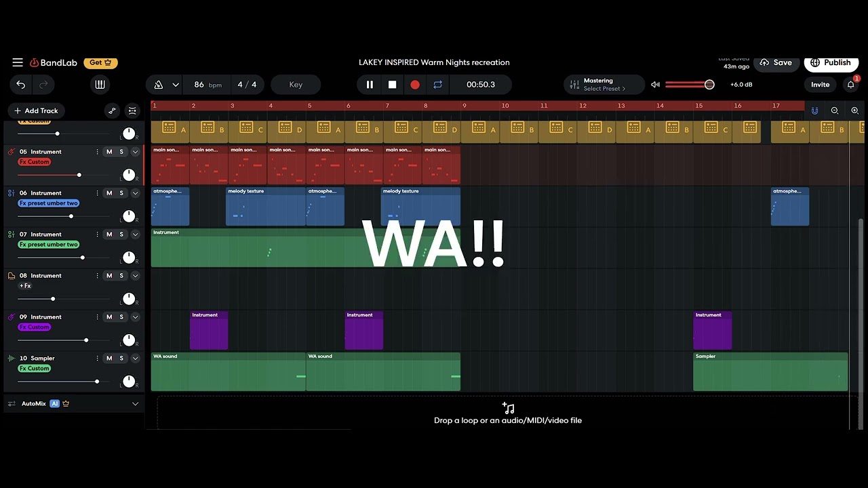This screenshot has height=488, width=868.
Task: Start recording with the red button
Action: tap(415, 85)
